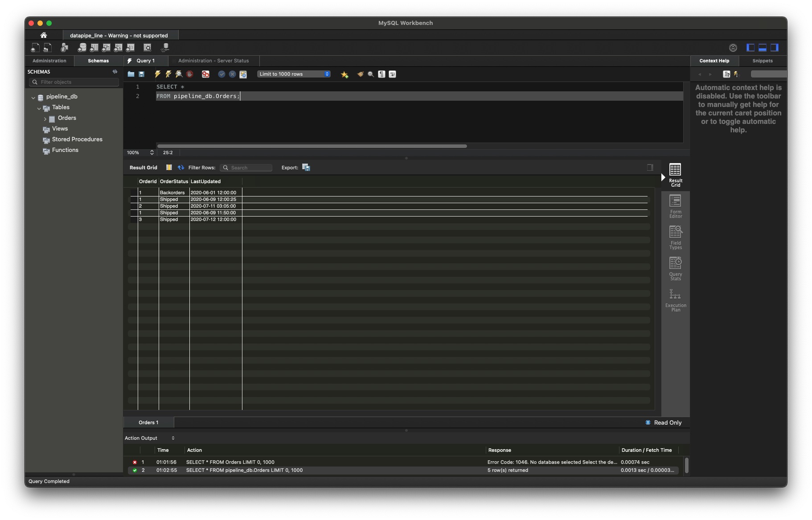
Task: Open Form Editor view
Action: [676, 206]
